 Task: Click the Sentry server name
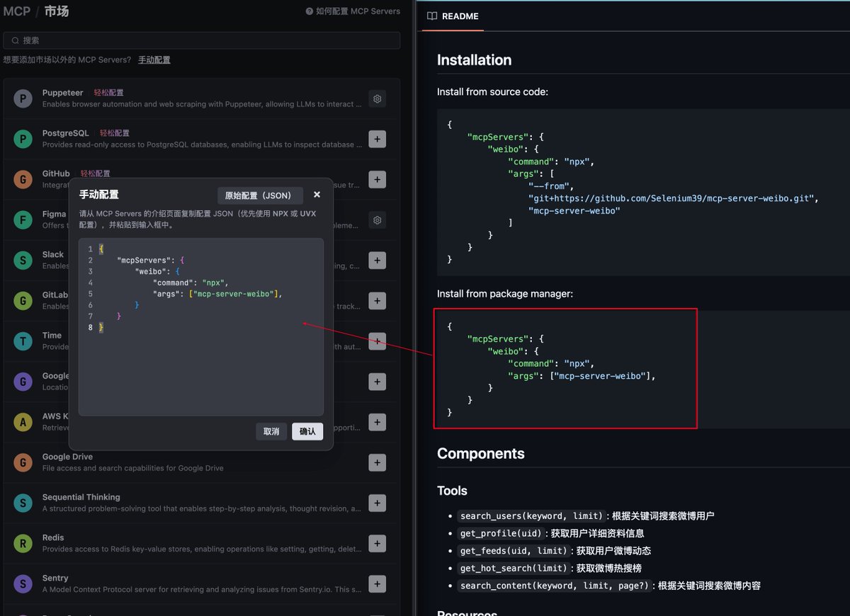pos(55,578)
